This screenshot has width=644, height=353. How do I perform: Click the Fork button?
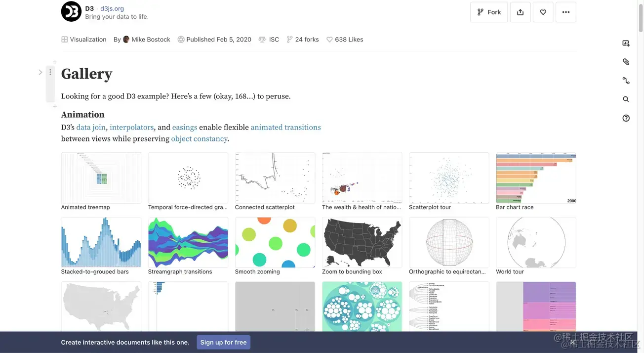pos(488,12)
